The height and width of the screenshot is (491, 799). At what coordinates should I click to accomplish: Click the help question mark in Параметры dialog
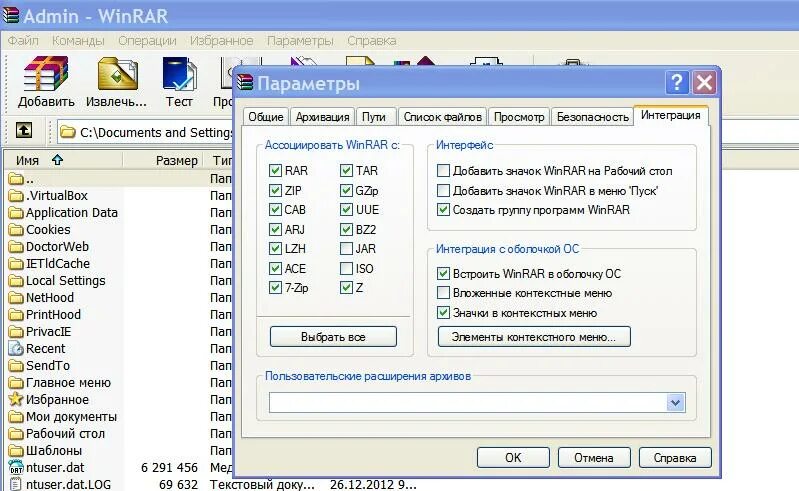tap(677, 82)
